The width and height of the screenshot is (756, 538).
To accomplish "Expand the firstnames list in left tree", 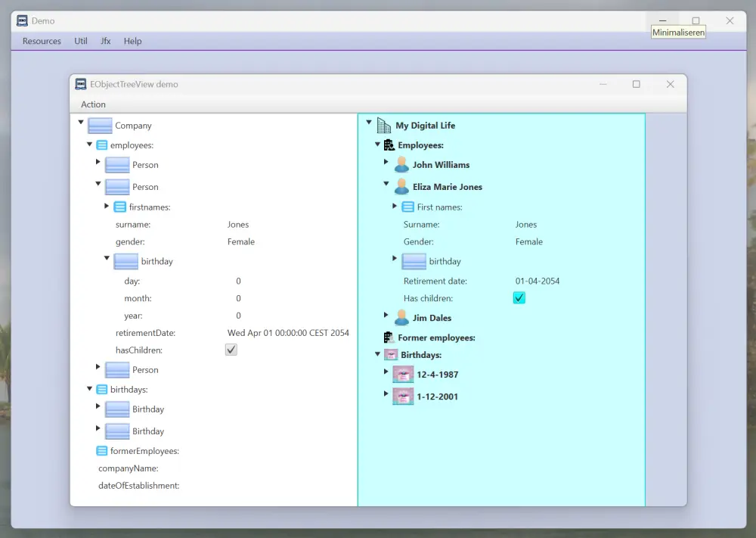I will (x=107, y=206).
